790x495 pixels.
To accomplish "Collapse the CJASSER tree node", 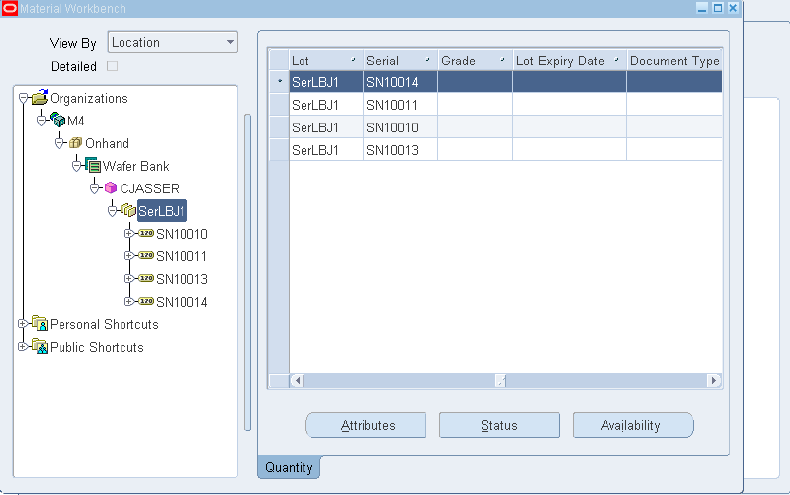I will 95,189.
